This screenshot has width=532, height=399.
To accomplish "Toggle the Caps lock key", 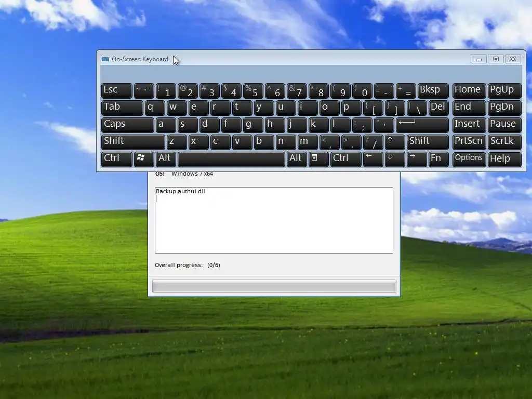I will click(x=128, y=125).
